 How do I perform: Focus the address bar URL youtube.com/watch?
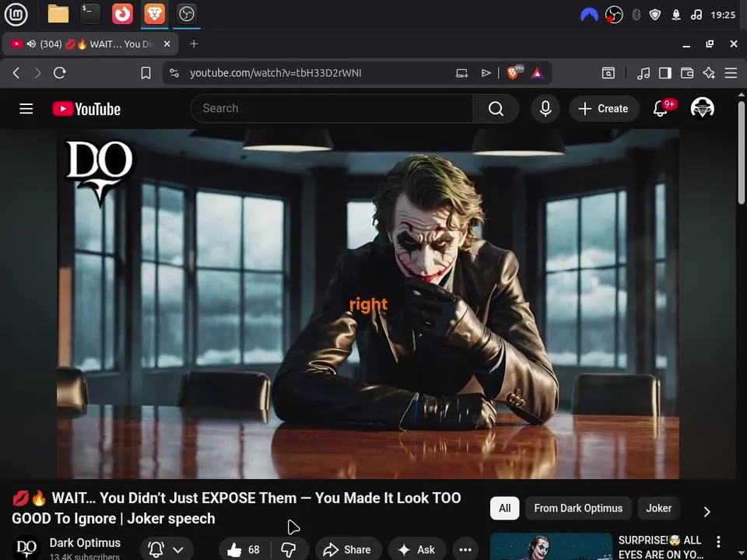[275, 73]
